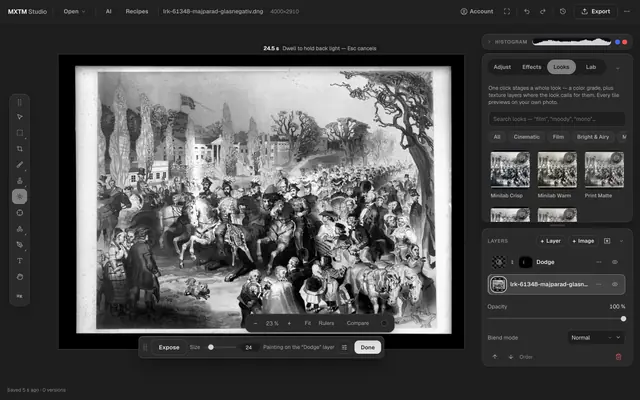
Task: Click the Search looks input field
Action: [x=557, y=119]
